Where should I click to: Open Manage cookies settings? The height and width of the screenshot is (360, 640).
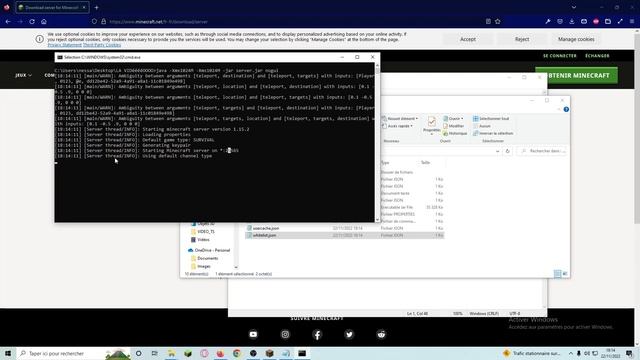576,39
